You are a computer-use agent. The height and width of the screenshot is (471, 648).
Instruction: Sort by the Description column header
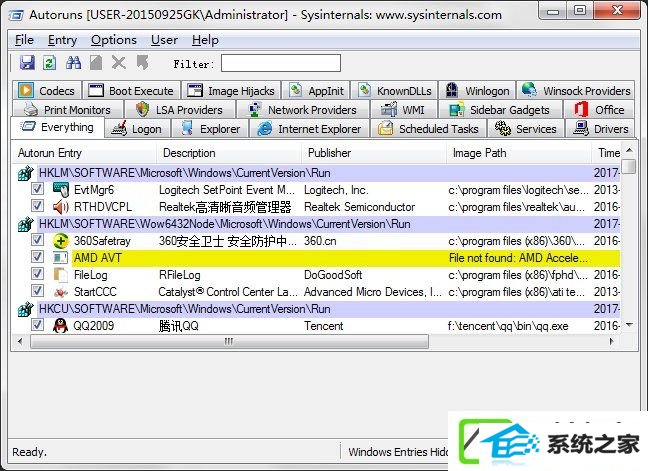[x=229, y=153]
